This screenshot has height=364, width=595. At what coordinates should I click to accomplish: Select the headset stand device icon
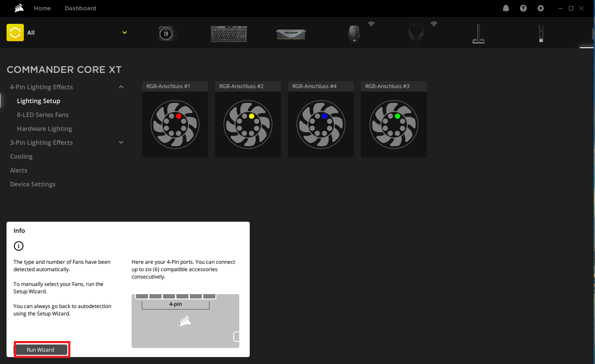click(x=478, y=34)
